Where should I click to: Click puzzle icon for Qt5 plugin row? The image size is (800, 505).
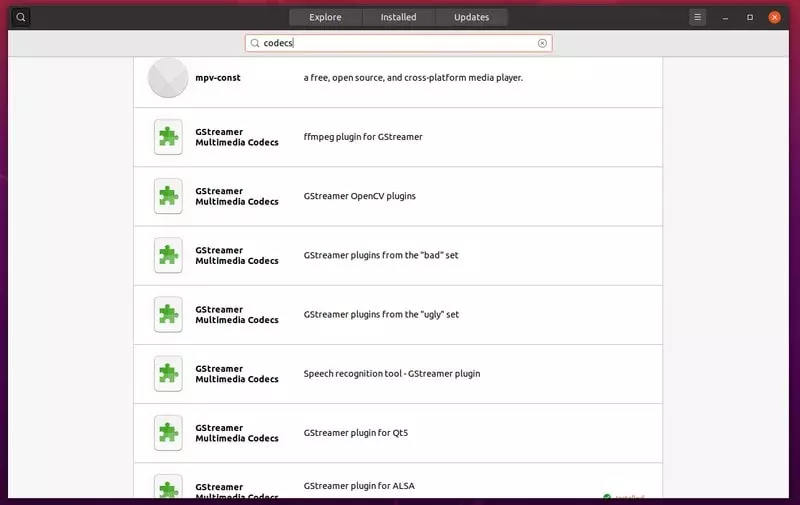(x=168, y=433)
